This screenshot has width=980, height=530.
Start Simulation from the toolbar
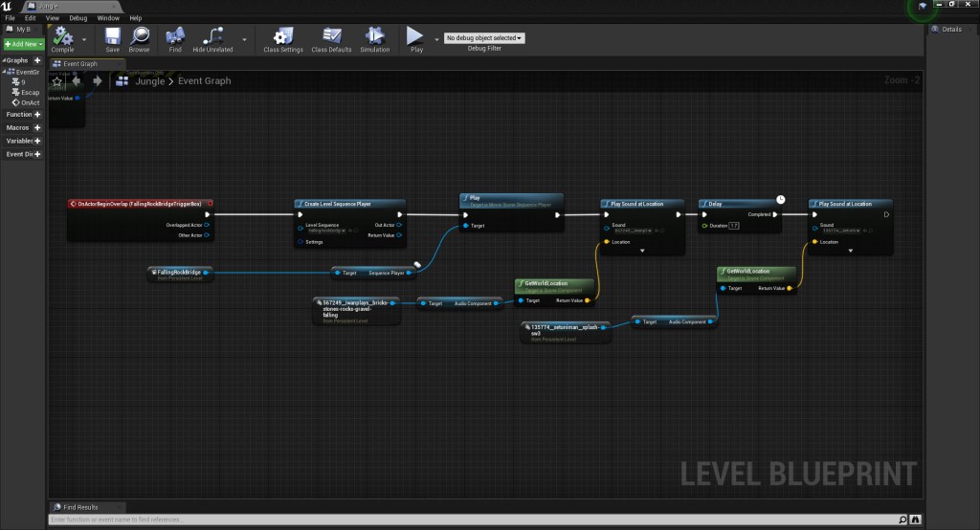tap(375, 36)
